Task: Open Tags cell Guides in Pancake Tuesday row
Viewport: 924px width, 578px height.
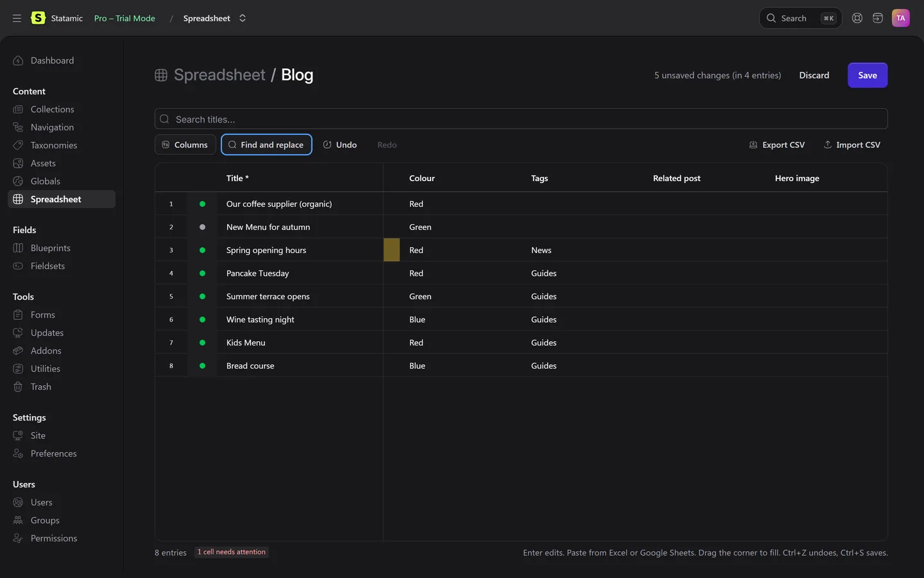Action: coord(582,273)
